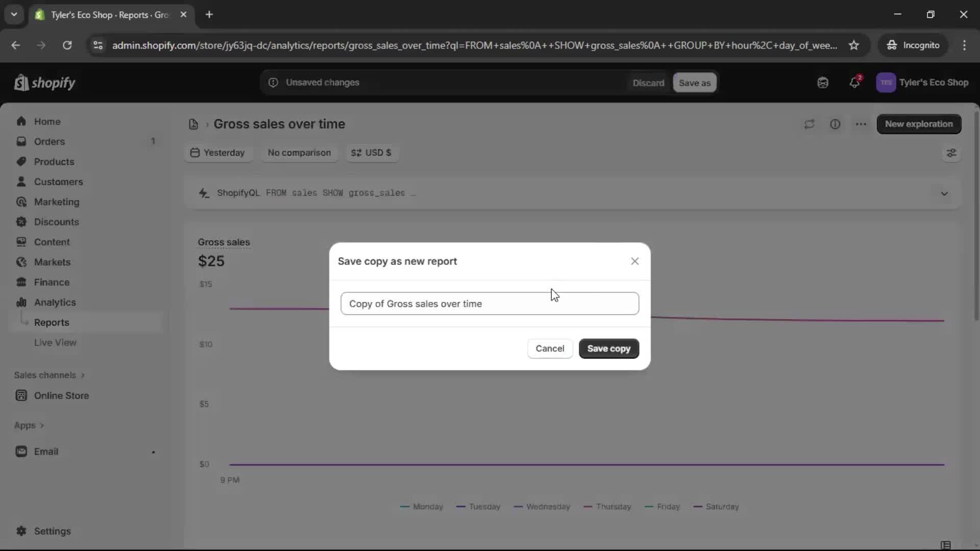Edit the report name input field

489,303
